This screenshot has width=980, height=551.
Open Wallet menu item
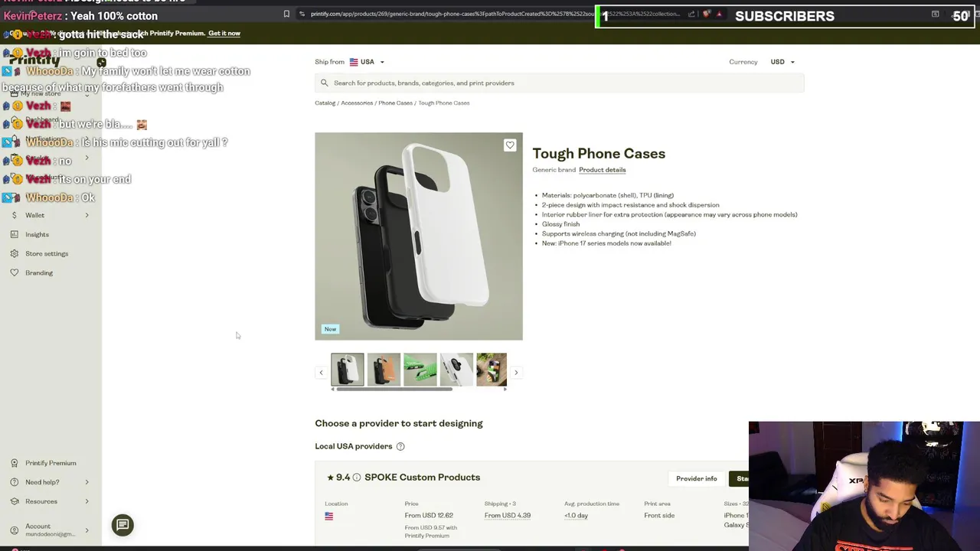[34, 215]
